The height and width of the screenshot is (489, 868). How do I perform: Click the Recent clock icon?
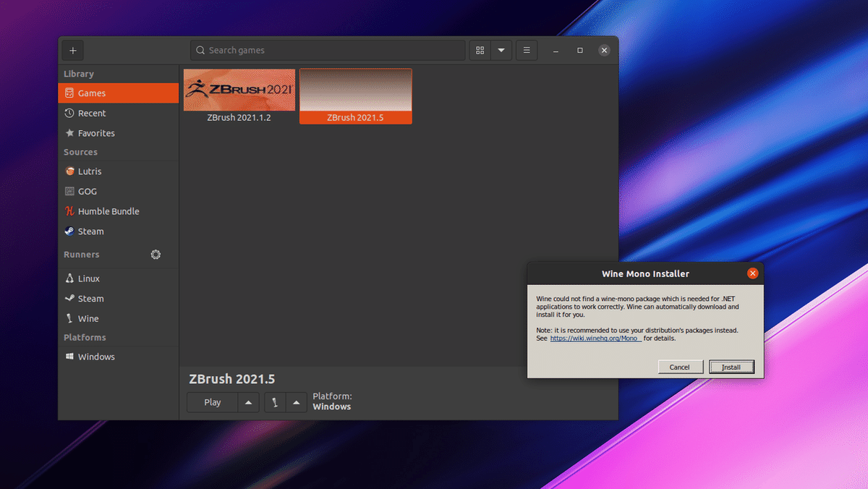pos(69,114)
